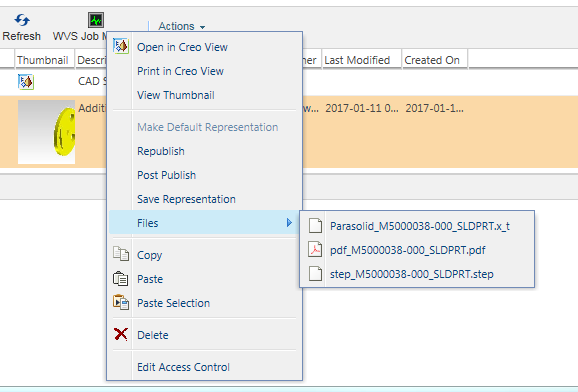Click the yellow part thumbnail image

(46, 132)
